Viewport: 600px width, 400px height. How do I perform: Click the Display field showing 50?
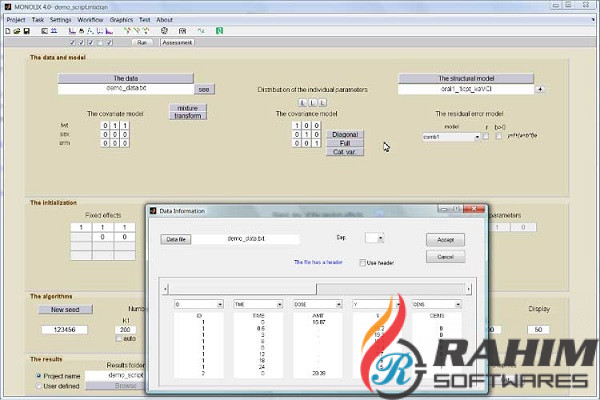538,330
